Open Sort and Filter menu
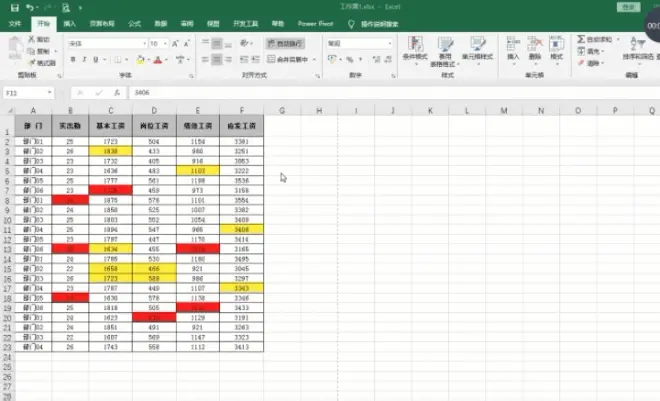Image resolution: width=660 pixels, height=401 pixels. [x=639, y=49]
